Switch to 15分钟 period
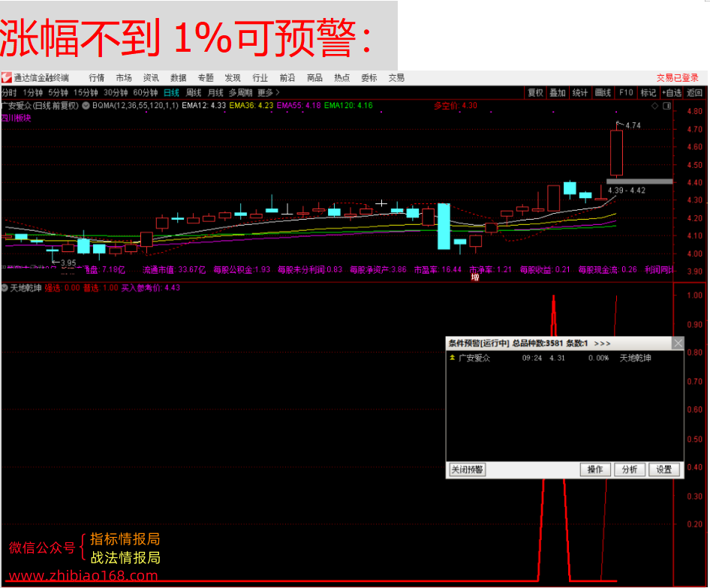The height and width of the screenshot is (588, 710). (86, 93)
